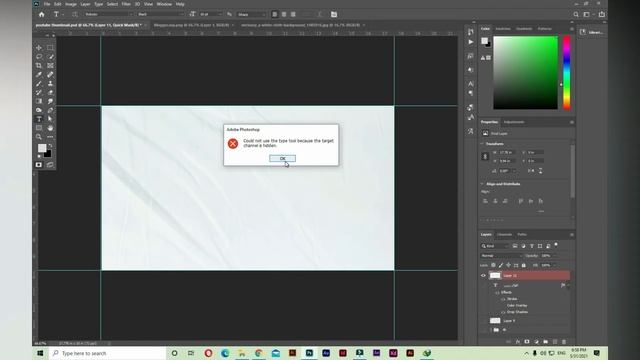Collapse the Transform section in Properties
Screen dimensions: 640x360
[x=482, y=144]
